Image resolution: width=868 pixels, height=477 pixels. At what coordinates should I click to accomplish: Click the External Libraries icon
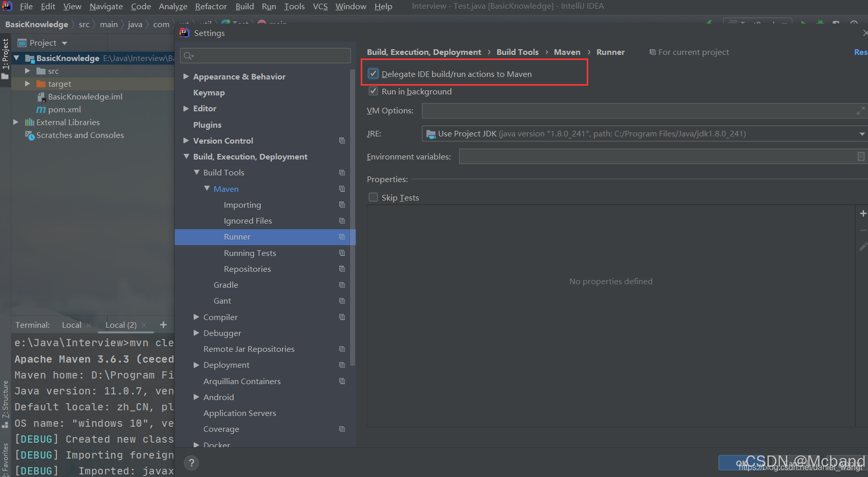[x=30, y=122]
